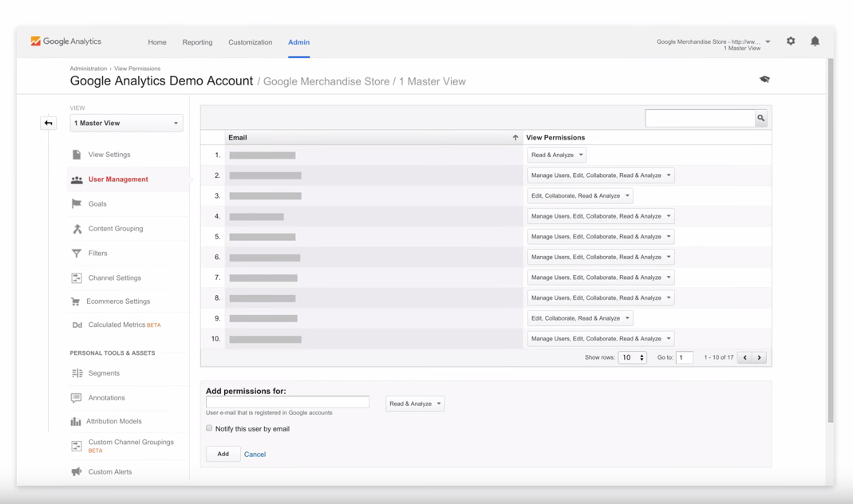Viewport: 853px width, 504px height.
Task: Click the Filters funnel icon
Action: pos(77,254)
